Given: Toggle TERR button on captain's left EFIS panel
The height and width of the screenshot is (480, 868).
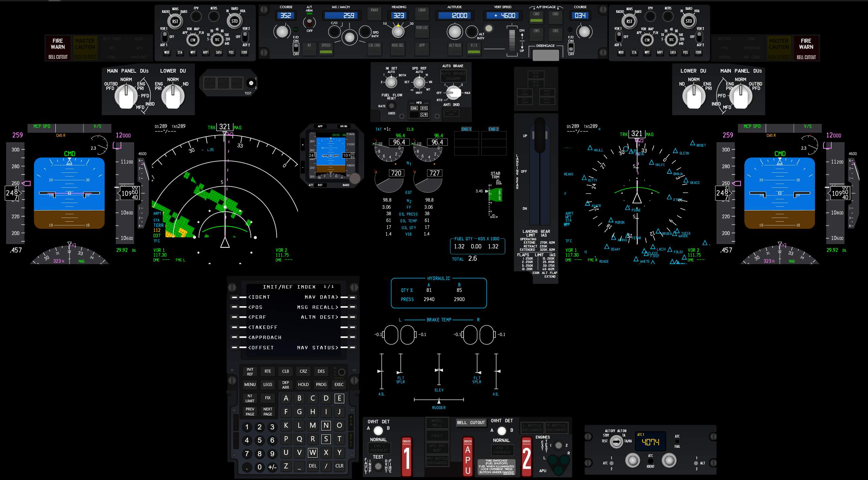Looking at the screenshot, I should (x=244, y=52).
